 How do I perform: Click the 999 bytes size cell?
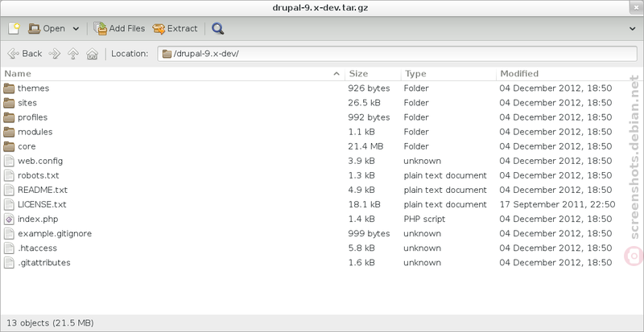click(x=369, y=233)
